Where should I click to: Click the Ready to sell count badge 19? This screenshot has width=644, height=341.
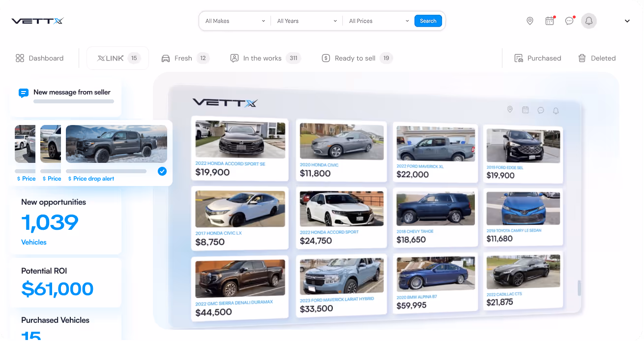tap(386, 58)
